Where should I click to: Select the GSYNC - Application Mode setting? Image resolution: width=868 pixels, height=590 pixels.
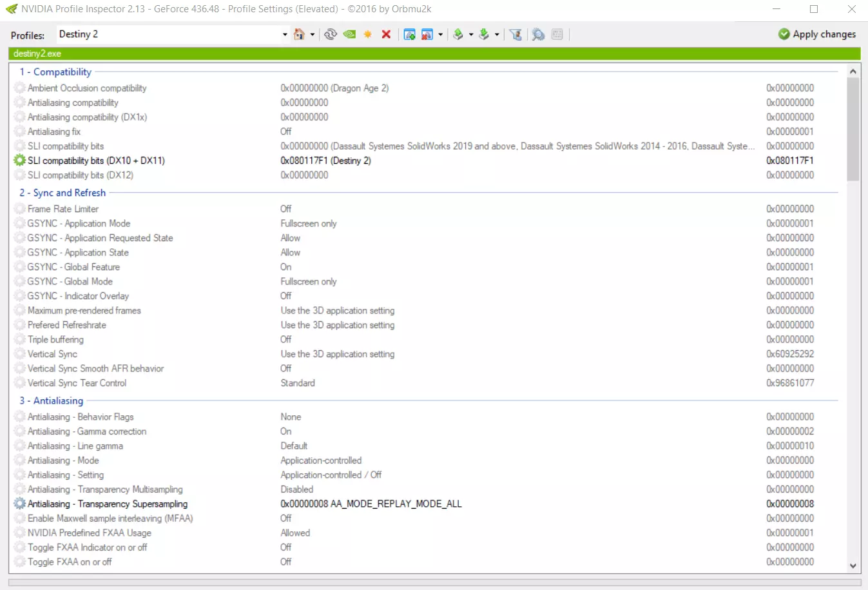click(x=79, y=223)
